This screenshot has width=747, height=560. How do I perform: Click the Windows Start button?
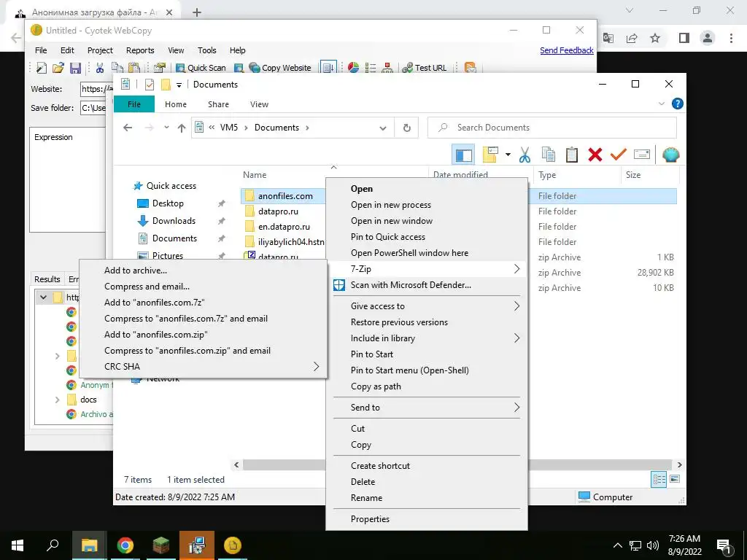tap(18, 545)
